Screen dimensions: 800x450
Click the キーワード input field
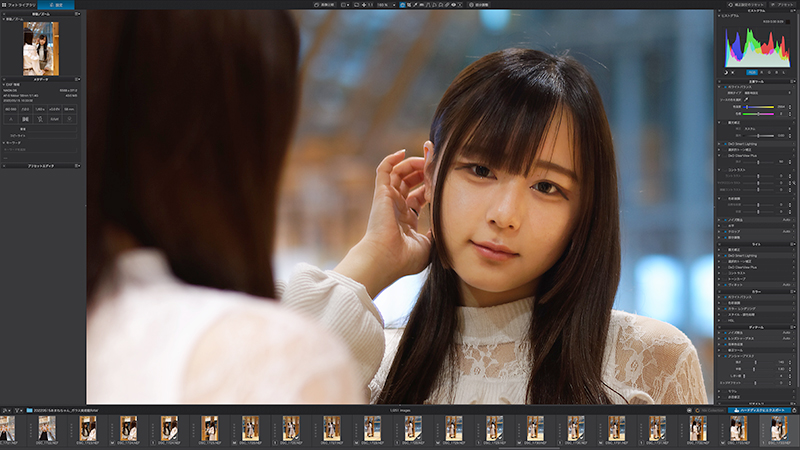point(40,150)
